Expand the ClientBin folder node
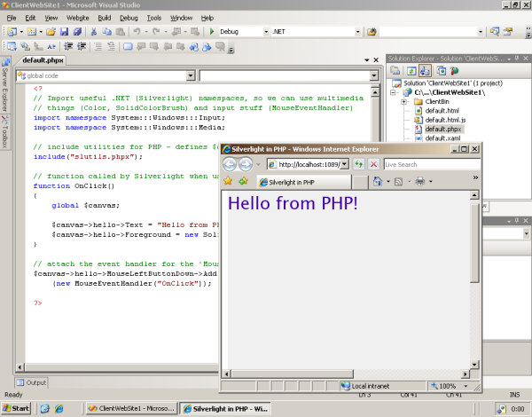The width and height of the screenshot is (532, 417). 403,101
